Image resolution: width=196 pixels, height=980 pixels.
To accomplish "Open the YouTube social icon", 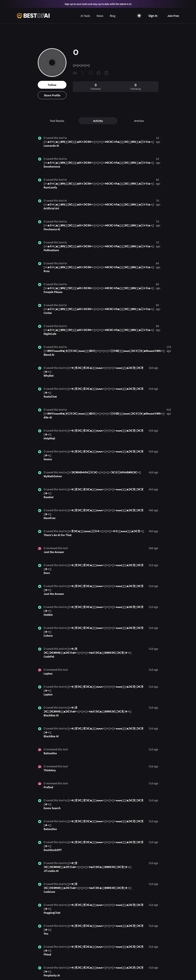I will pyautogui.click(x=75, y=73).
